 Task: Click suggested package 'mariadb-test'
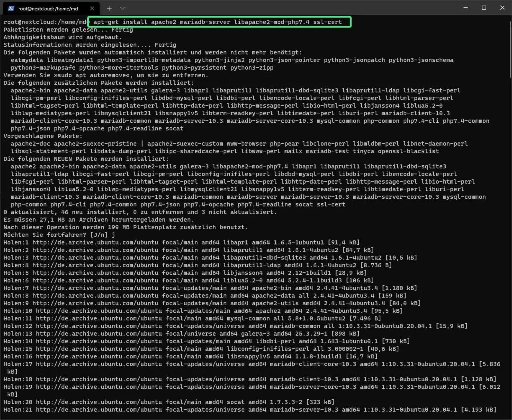[328, 151]
